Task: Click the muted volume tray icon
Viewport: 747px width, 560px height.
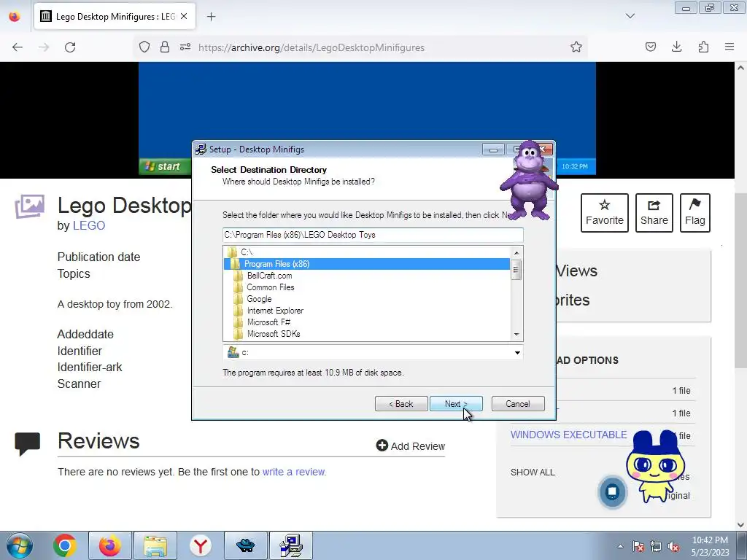Action: tap(673, 546)
